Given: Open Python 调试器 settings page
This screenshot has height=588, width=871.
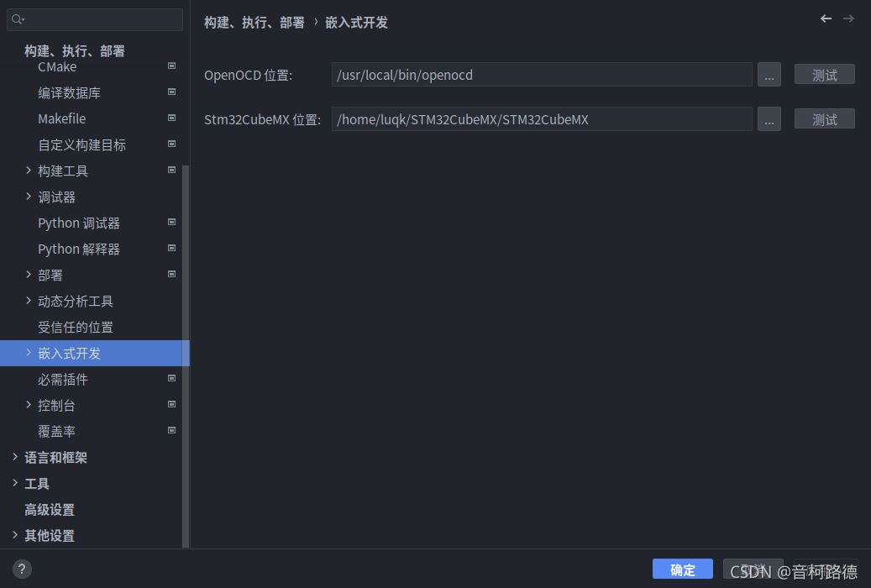Looking at the screenshot, I should coord(79,223).
